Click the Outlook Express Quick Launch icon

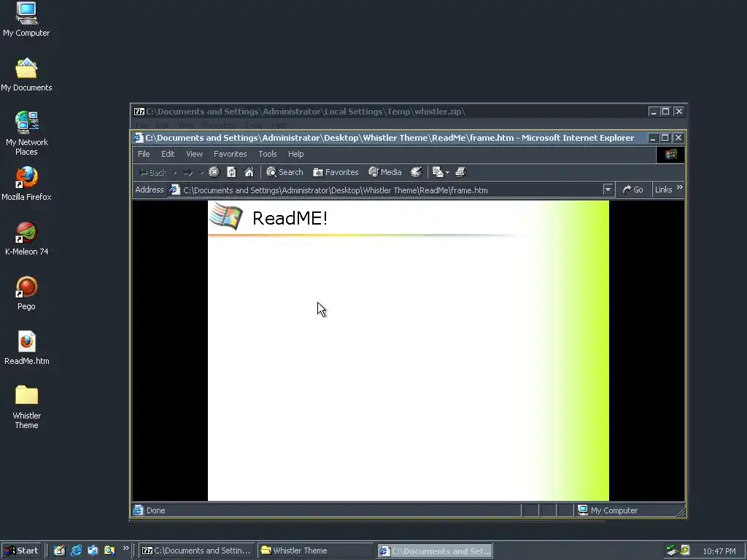tap(93, 551)
